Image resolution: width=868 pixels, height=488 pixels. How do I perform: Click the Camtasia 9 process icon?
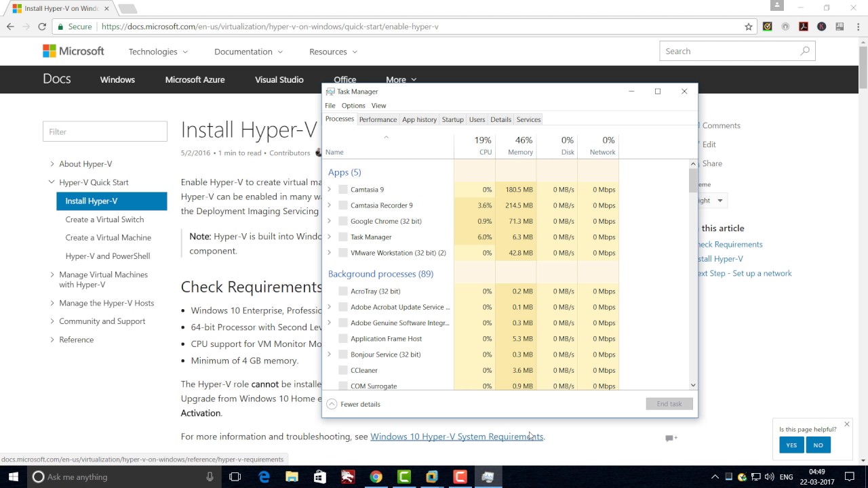[x=343, y=190]
